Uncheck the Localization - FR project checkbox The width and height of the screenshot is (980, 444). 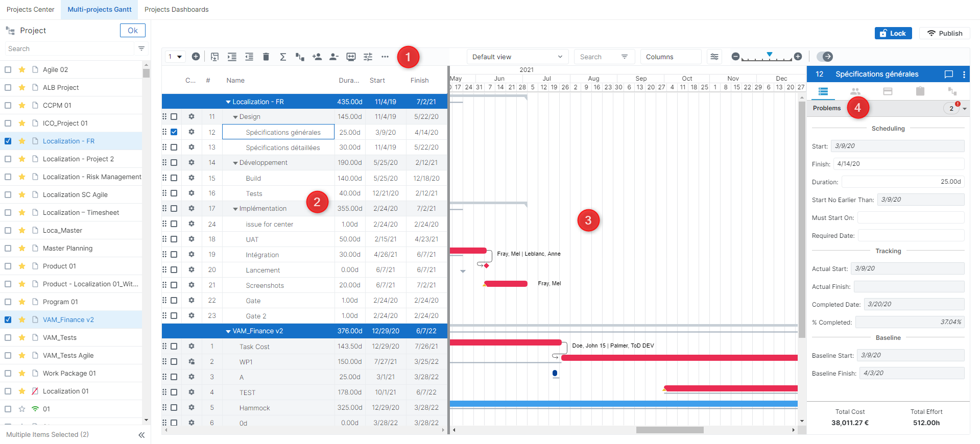tap(8, 141)
